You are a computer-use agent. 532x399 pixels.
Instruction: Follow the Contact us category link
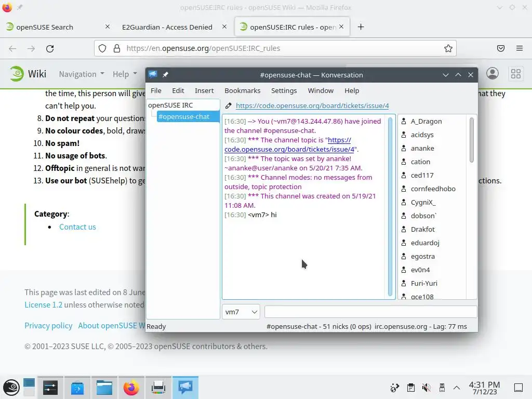78,227
